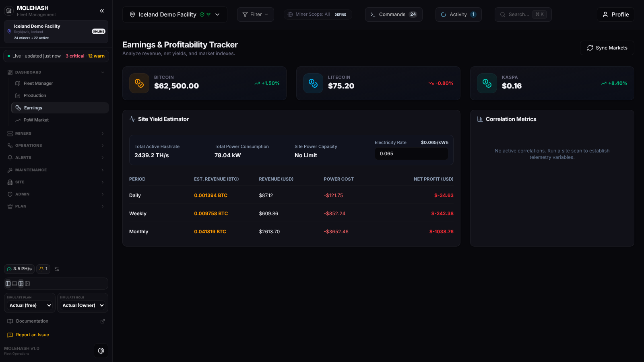Image resolution: width=644 pixels, height=362 pixels.
Task: Click the 3 critical alerts text
Action: pyautogui.click(x=75, y=56)
